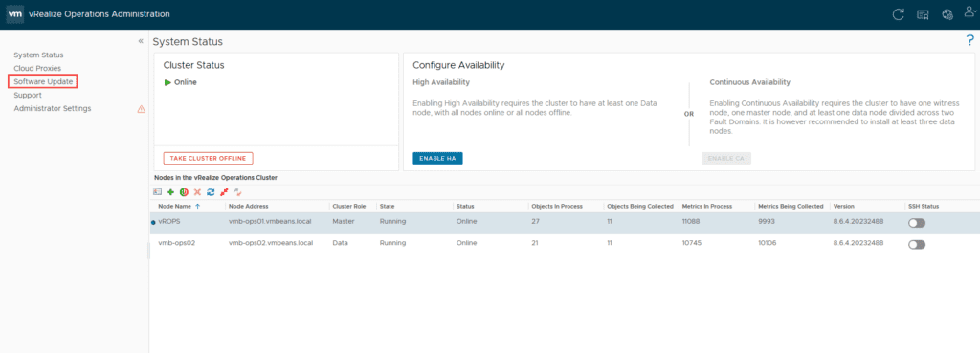Sort by the Objects In Process column header

[557, 206]
